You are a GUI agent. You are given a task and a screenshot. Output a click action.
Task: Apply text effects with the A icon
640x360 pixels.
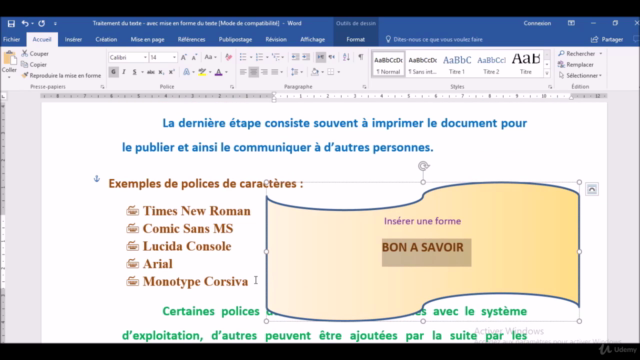187,72
